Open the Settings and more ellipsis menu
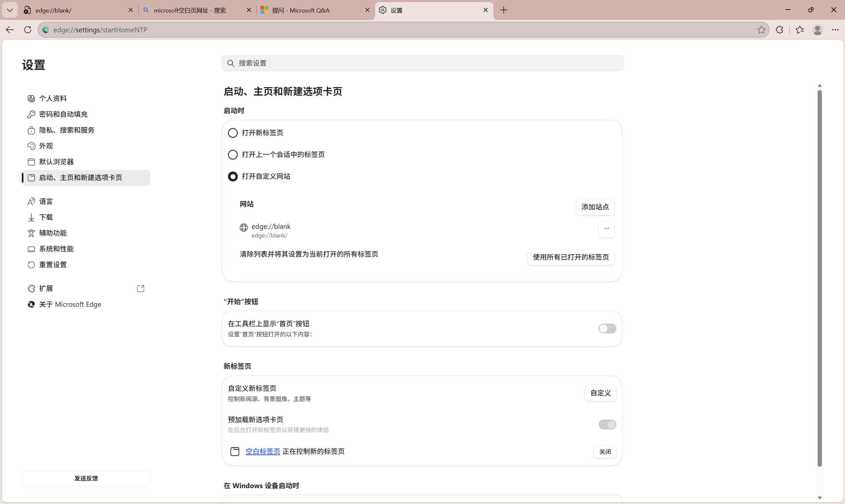Screen dimensions: 845x504 click(x=835, y=30)
